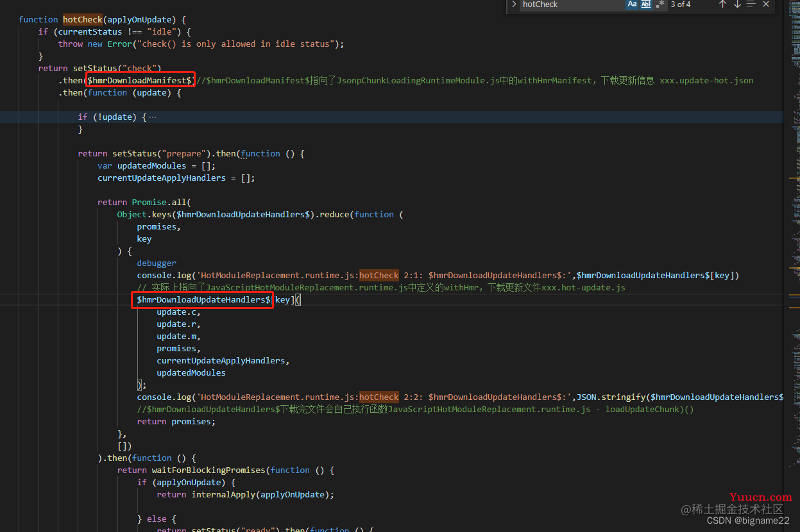
Task: Expand folded code ellipsis after if (!update)
Action: 152,117
